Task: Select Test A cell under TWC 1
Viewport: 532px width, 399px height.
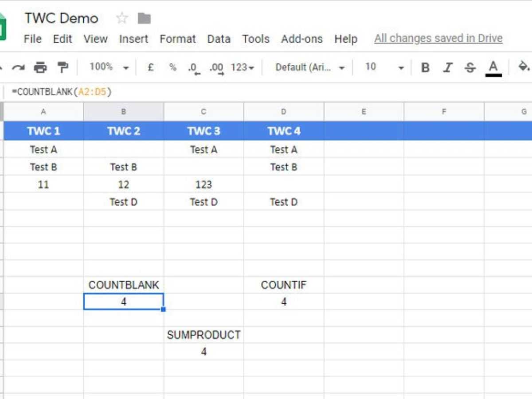Action: point(43,149)
